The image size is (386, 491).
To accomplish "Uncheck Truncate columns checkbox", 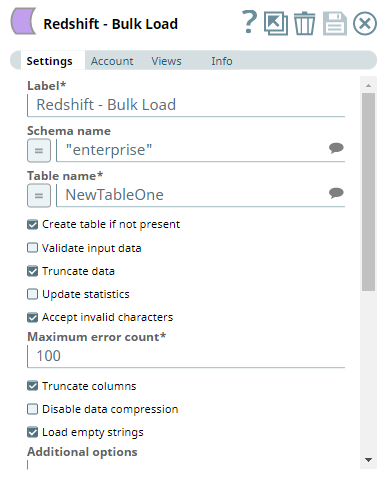I will [x=32, y=386].
